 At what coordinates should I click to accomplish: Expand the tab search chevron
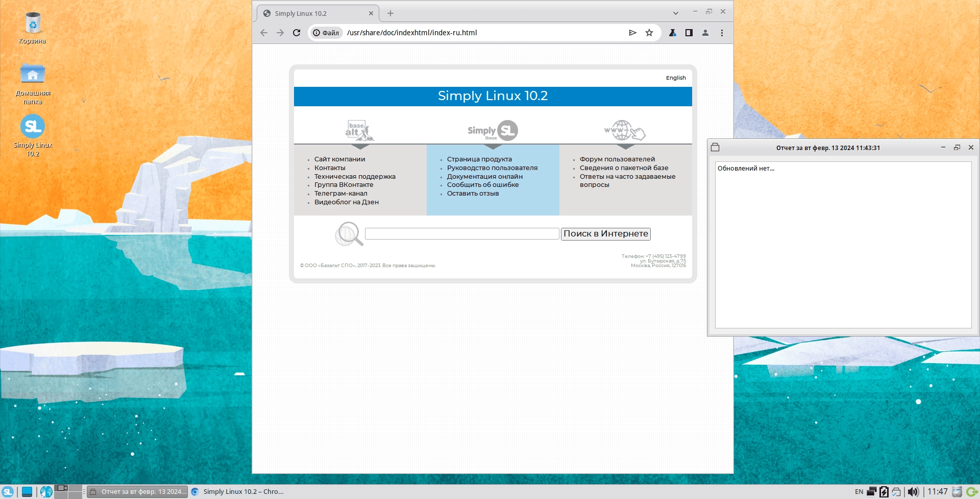[x=675, y=13]
